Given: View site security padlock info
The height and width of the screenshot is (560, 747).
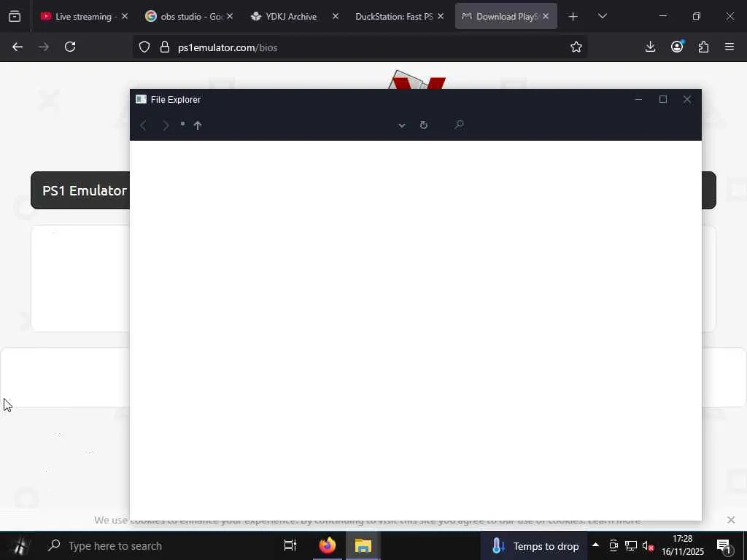Looking at the screenshot, I should (165, 47).
